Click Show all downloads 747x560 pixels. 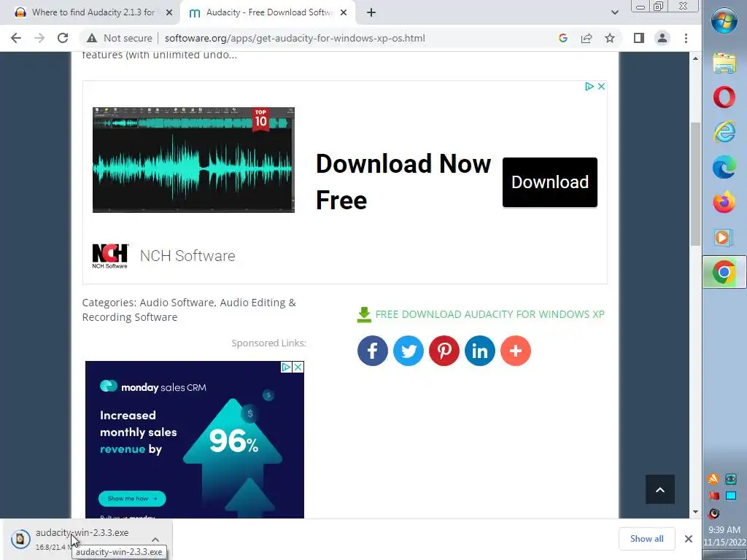click(x=646, y=539)
